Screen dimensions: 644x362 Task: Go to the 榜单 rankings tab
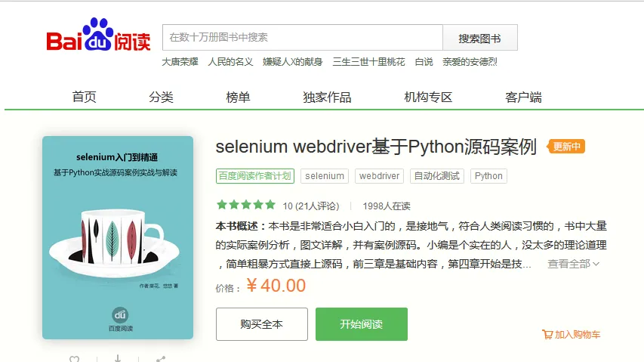(x=239, y=97)
